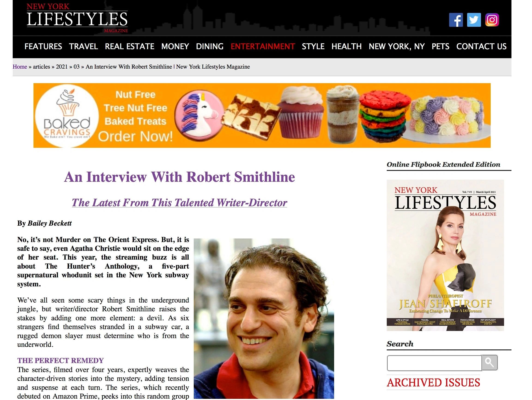The image size is (532, 400).
Task: Click the Baked Cravings cupcake logo
Action: [x=67, y=115]
